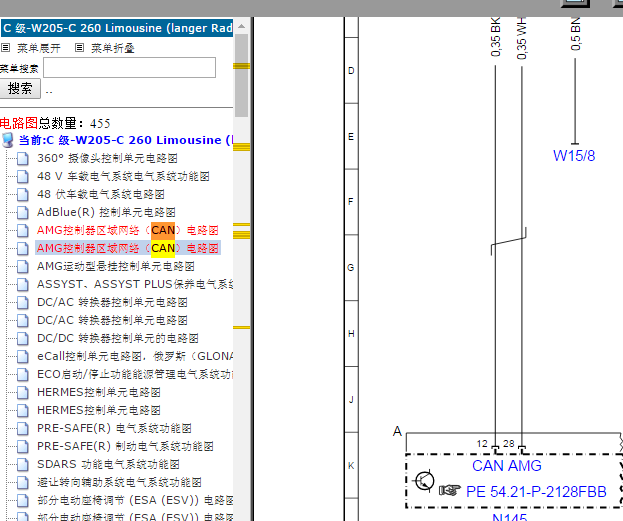The height and width of the screenshot is (521, 623).
Task: Open PRE-SAFE(R) 制动电气系统功能图
Action: click(125, 446)
